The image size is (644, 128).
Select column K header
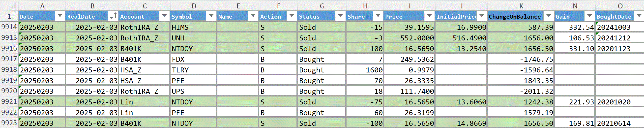(x=521, y=6)
